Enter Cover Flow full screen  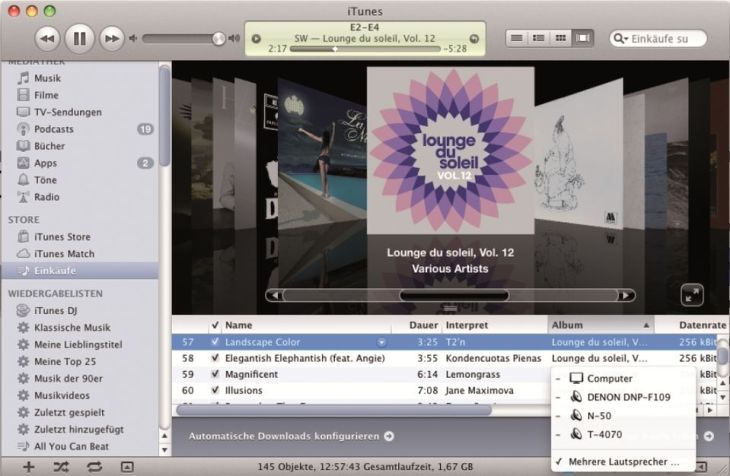click(x=692, y=295)
